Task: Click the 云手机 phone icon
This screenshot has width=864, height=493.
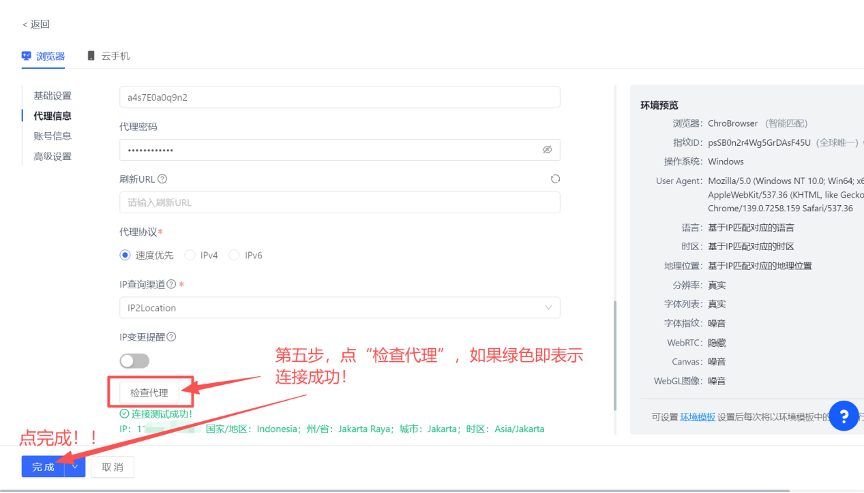Action: 92,56
